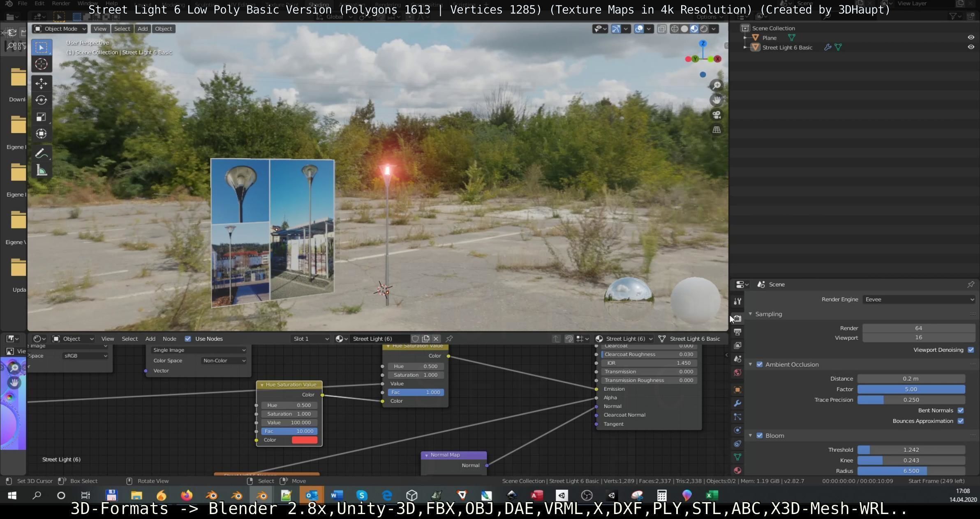Click the Bloom Threshold value field
980x519 pixels.
click(x=911, y=450)
